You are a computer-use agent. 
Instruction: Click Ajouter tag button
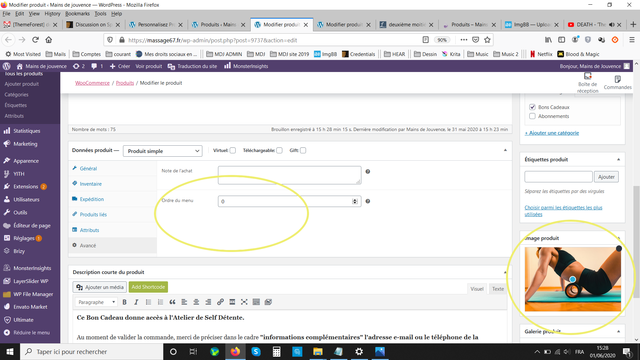coord(606,177)
